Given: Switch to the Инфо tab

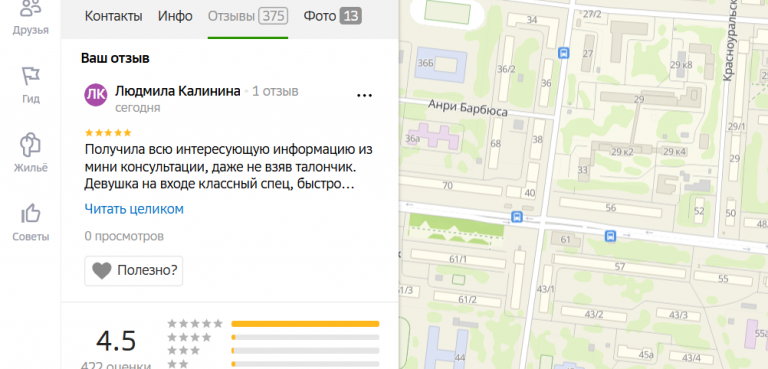Looking at the screenshot, I should click(175, 16).
